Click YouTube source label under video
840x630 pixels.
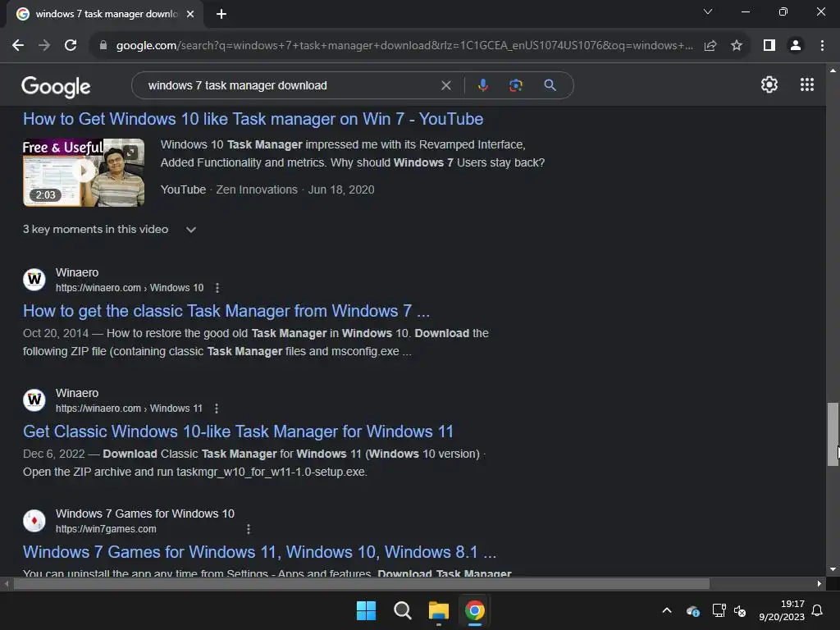click(183, 189)
